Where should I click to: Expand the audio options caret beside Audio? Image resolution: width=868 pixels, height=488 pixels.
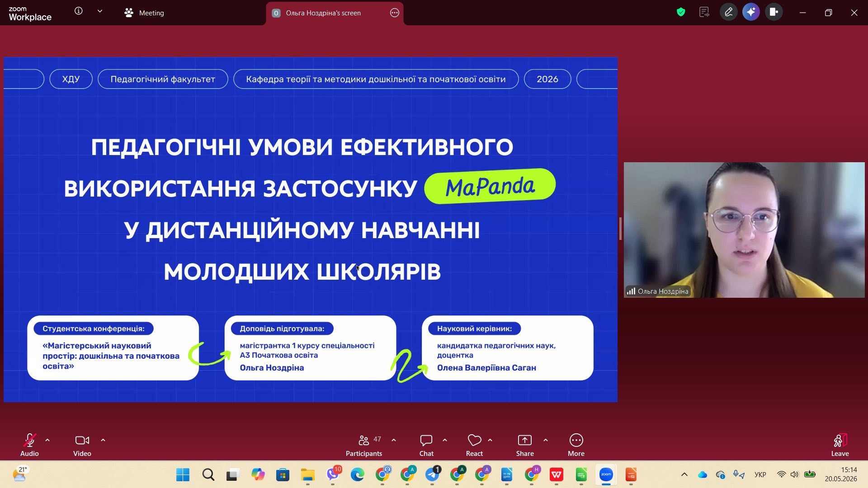pos(47,440)
